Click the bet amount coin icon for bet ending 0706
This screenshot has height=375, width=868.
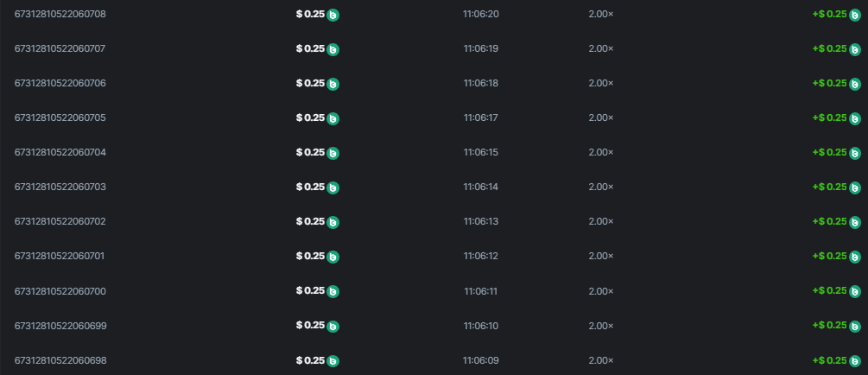click(x=333, y=84)
